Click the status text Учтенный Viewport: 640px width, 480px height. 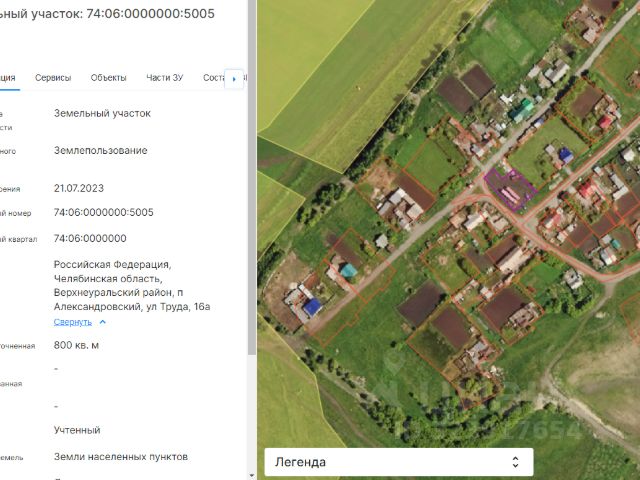[77, 430]
